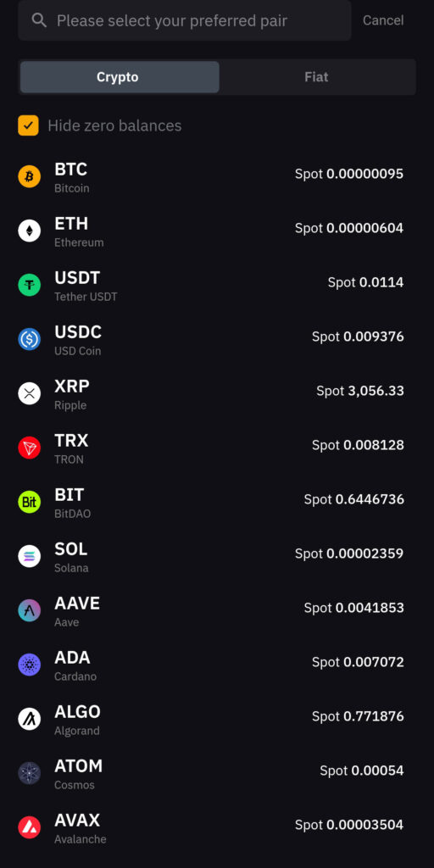
Task: Click the Solana coin icon
Action: pos(30,556)
